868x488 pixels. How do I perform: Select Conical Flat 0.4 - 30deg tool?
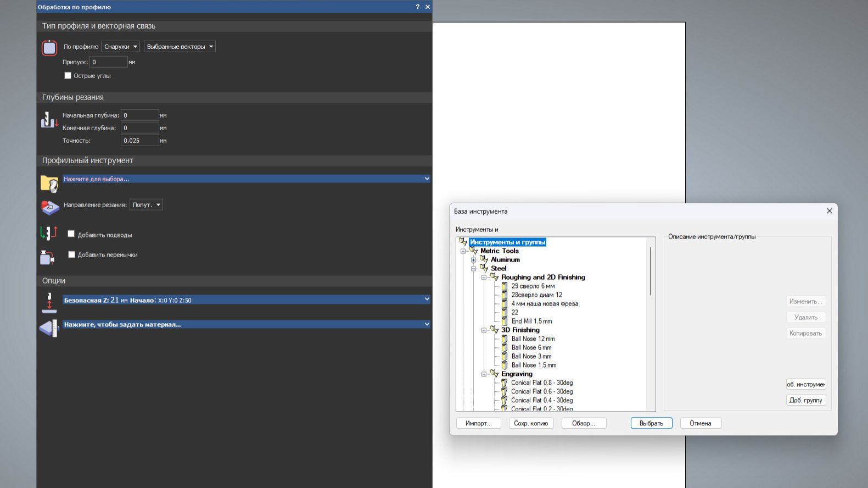542,400
